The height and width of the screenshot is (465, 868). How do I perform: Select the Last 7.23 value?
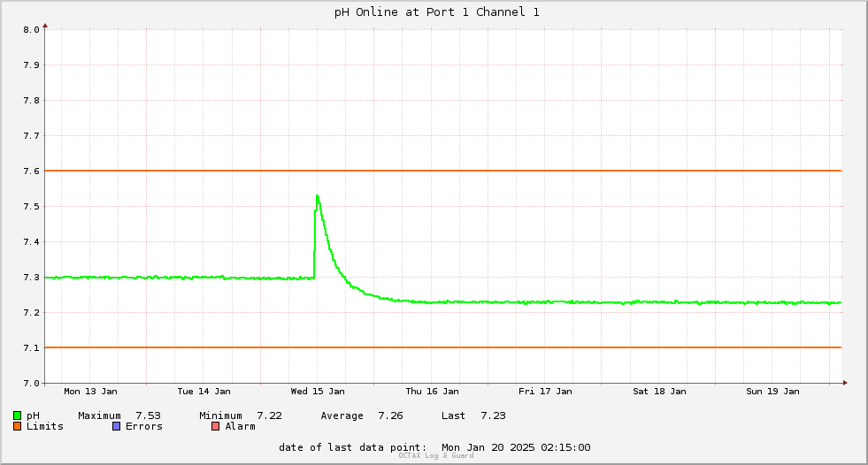click(x=493, y=415)
